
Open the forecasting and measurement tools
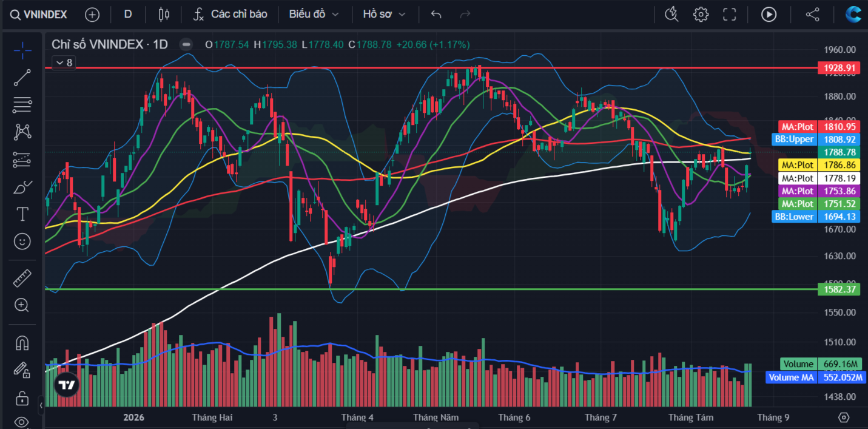pos(22,160)
